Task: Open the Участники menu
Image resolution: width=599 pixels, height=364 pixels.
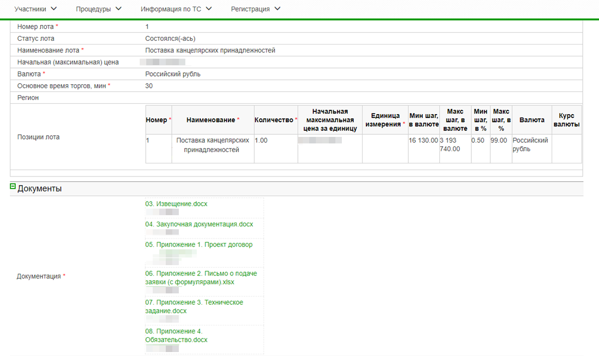Action: point(35,9)
